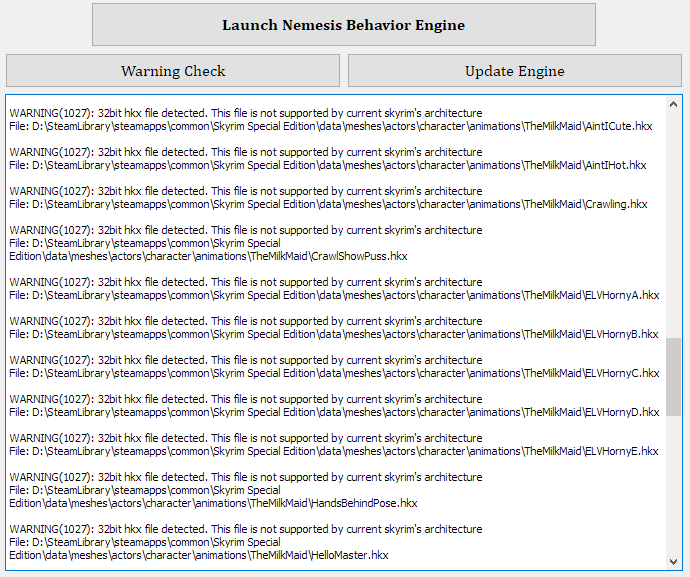The width and height of the screenshot is (690, 577).
Task: Click the ELVHornyC.hkx file path line
Action: (334, 373)
